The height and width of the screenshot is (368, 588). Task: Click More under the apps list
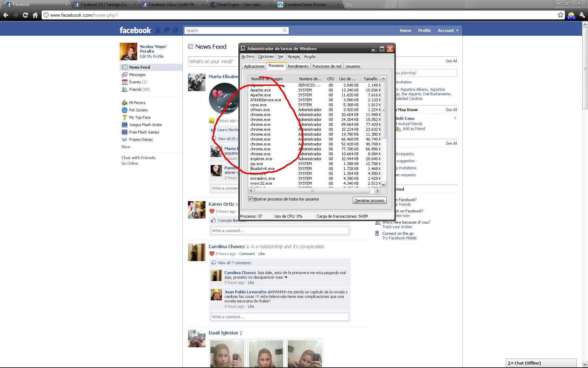[x=126, y=147]
